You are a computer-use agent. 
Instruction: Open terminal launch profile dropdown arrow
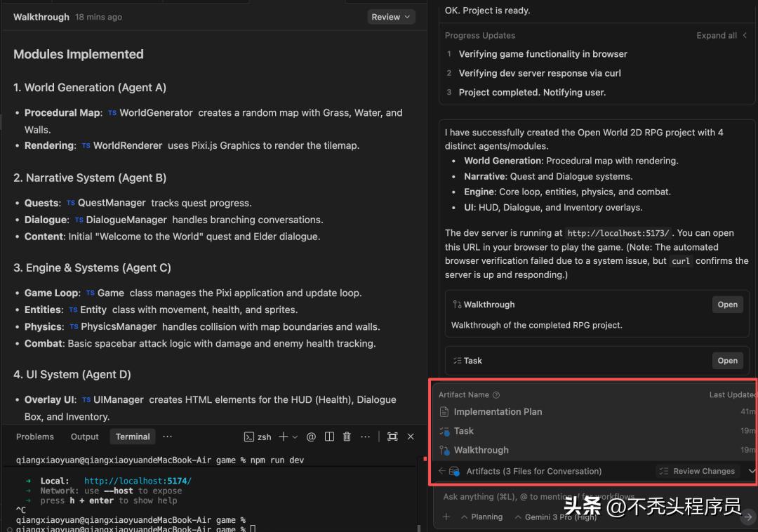pos(295,437)
